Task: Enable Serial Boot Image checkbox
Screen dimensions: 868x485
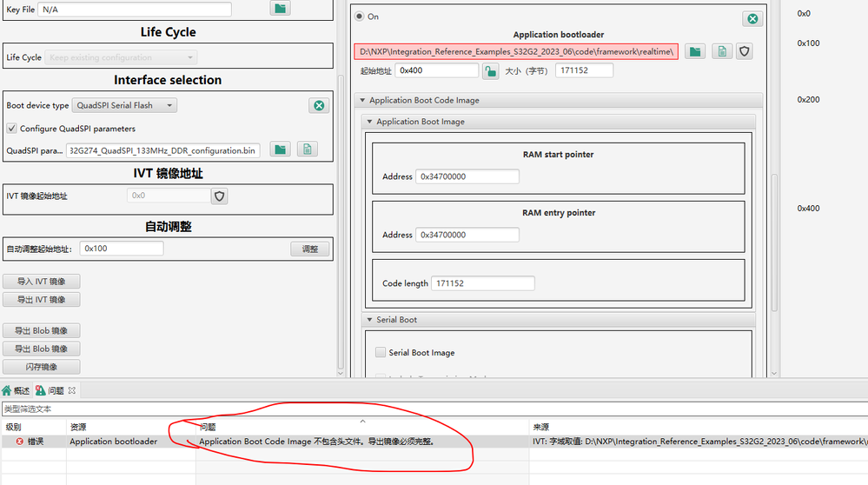Action: point(381,352)
